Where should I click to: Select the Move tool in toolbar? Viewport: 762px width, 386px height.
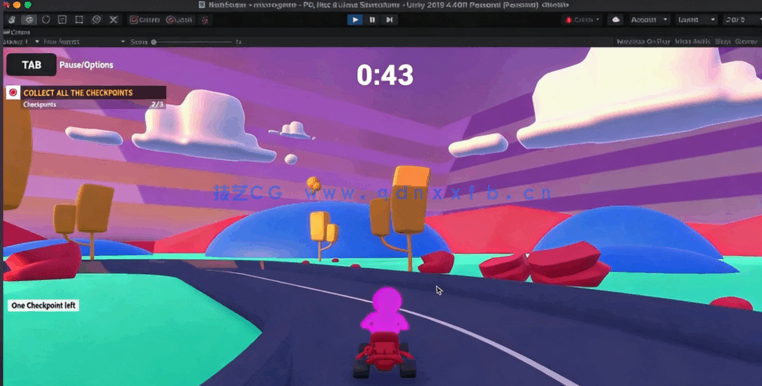tap(30, 20)
